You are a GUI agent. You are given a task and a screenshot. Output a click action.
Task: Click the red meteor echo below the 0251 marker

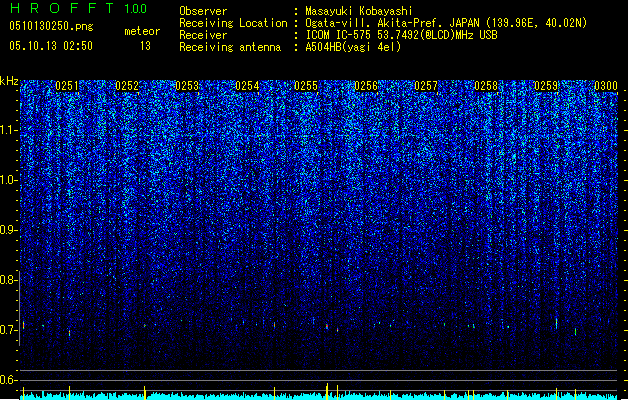[x=69, y=333]
